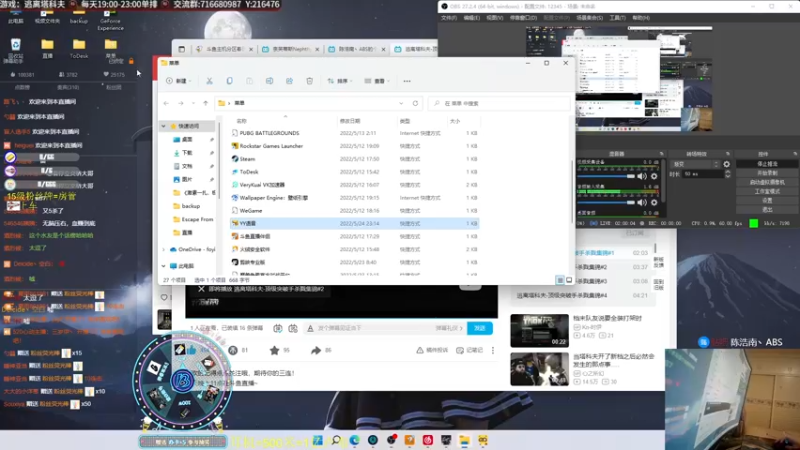The height and width of the screenshot is (450, 800).
Task: Mute the first OBS mixer channel speaker
Action: (642, 176)
